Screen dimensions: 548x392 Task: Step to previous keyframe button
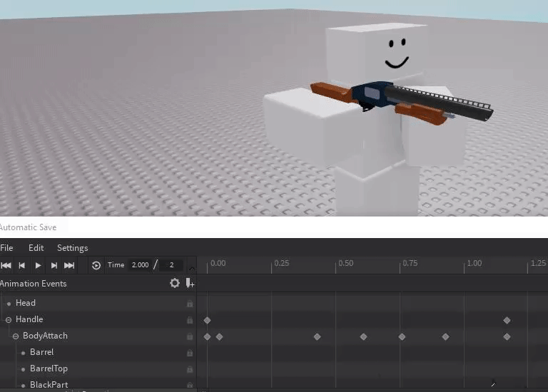click(21, 265)
